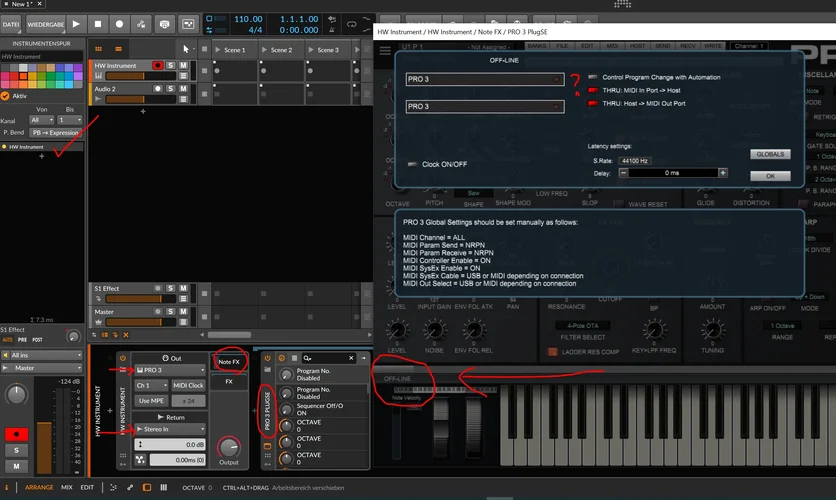836x500 pixels.
Task: Open the DATEI menu
Action: tap(11, 24)
